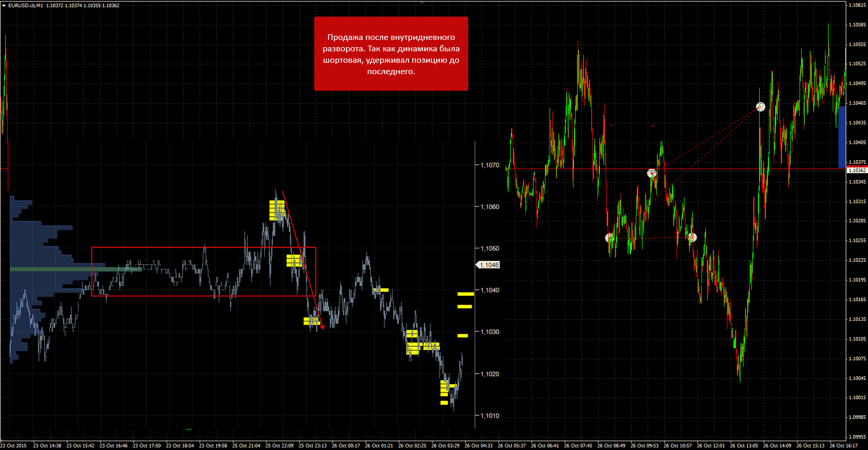This screenshot has width=868, height=450.
Task: Click the 1.10615 price scale label
Action: (857, 5)
